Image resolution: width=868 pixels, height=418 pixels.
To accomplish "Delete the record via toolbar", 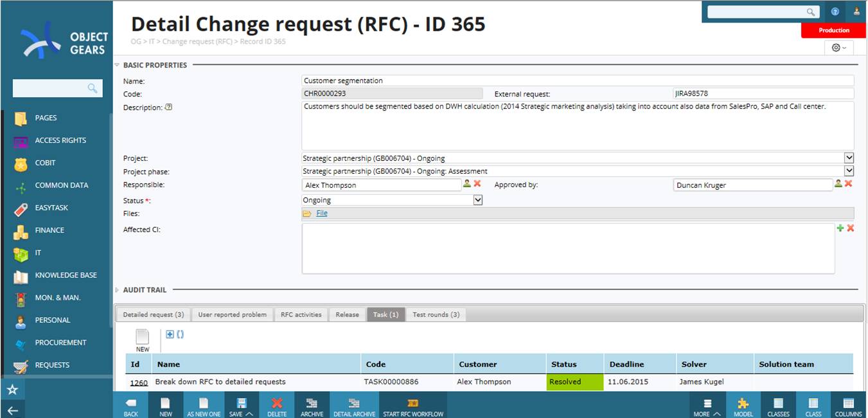I will pyautogui.click(x=277, y=407).
